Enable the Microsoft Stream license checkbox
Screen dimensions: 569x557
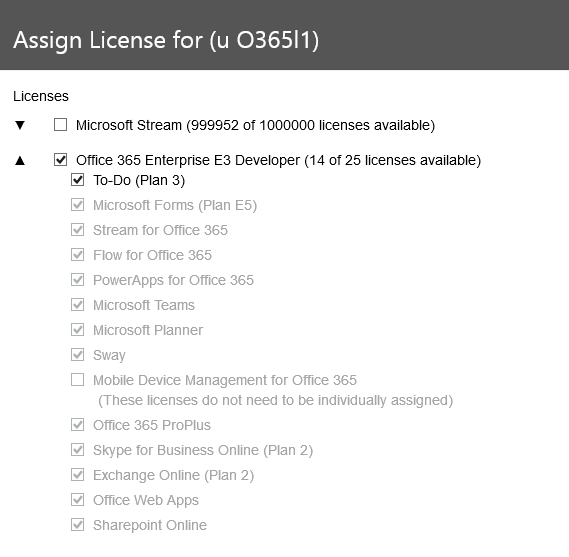point(60,124)
